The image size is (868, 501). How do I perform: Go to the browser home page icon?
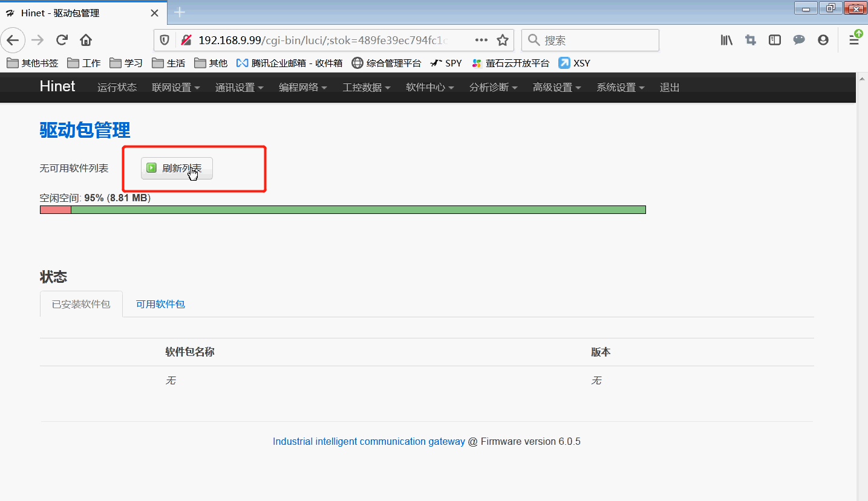(86, 40)
